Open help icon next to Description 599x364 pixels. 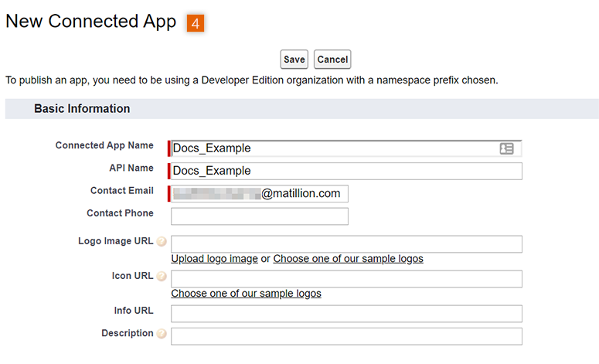[x=162, y=333]
